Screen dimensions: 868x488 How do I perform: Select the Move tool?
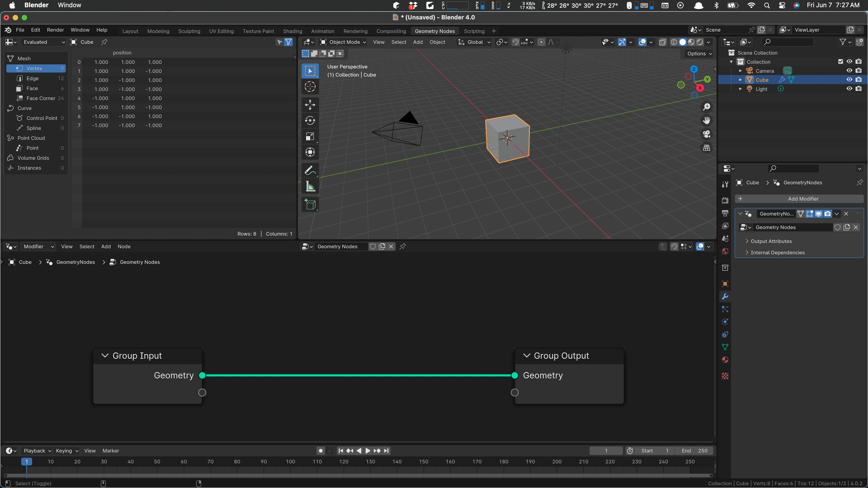(x=310, y=105)
